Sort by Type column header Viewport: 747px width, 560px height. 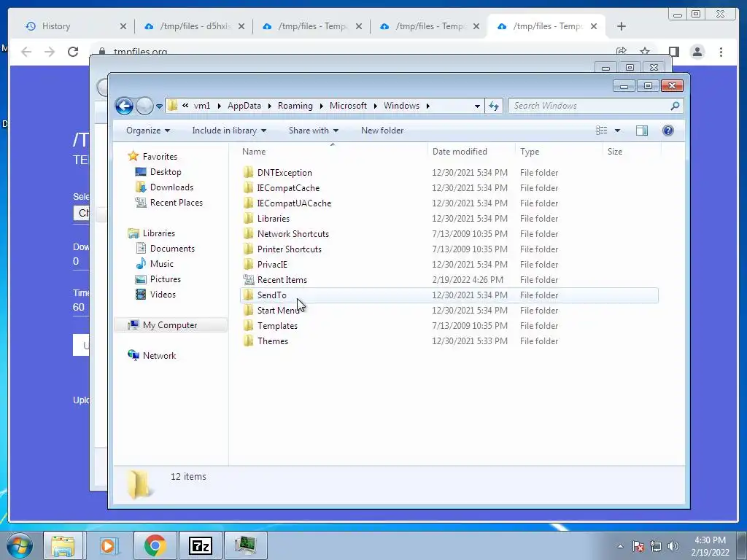pyautogui.click(x=530, y=152)
